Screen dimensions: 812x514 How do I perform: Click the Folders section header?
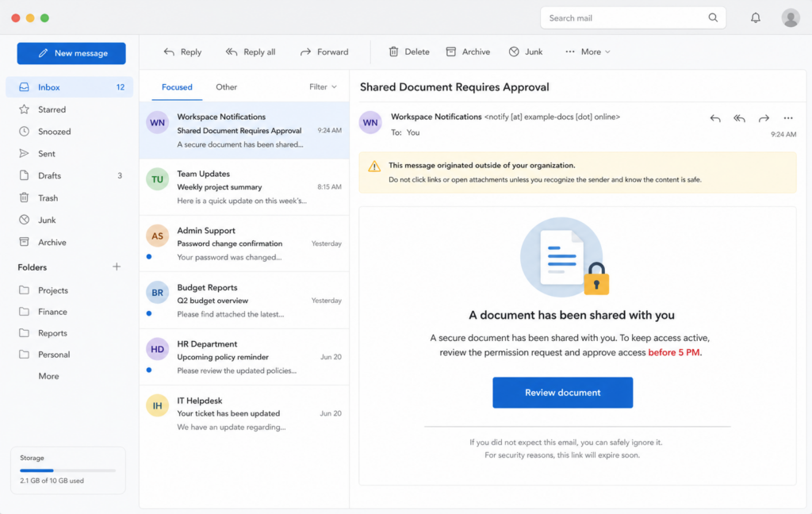[x=32, y=267]
